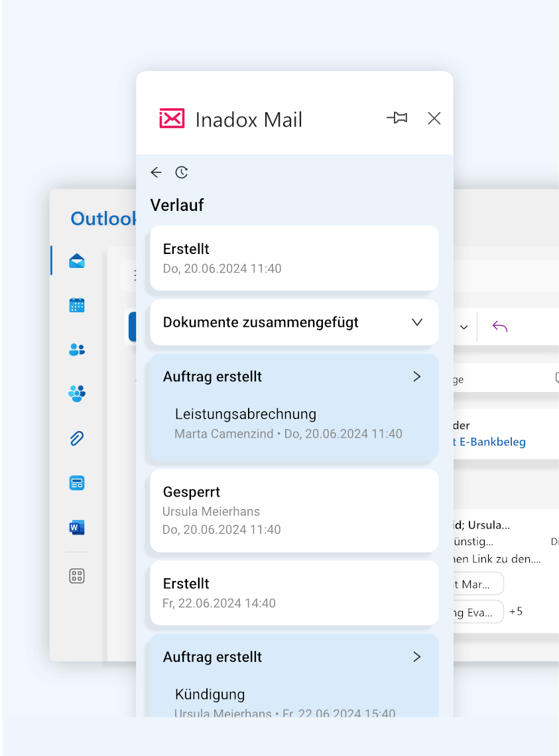Launch Word from Outlook sidebar
Image resolution: width=559 pixels, height=756 pixels.
pyautogui.click(x=77, y=527)
